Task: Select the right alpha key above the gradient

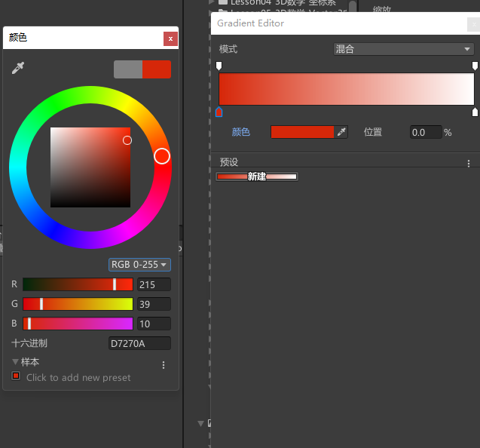Action: point(475,66)
